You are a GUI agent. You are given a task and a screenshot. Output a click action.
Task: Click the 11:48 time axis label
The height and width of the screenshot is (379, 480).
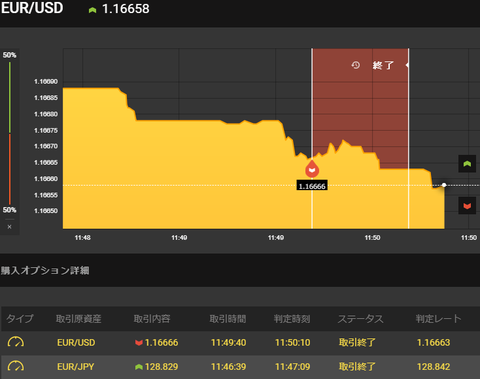point(83,238)
